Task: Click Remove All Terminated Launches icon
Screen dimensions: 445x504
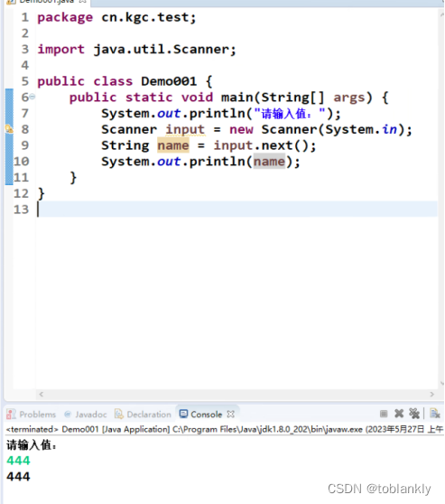Action: pyautogui.click(x=414, y=414)
